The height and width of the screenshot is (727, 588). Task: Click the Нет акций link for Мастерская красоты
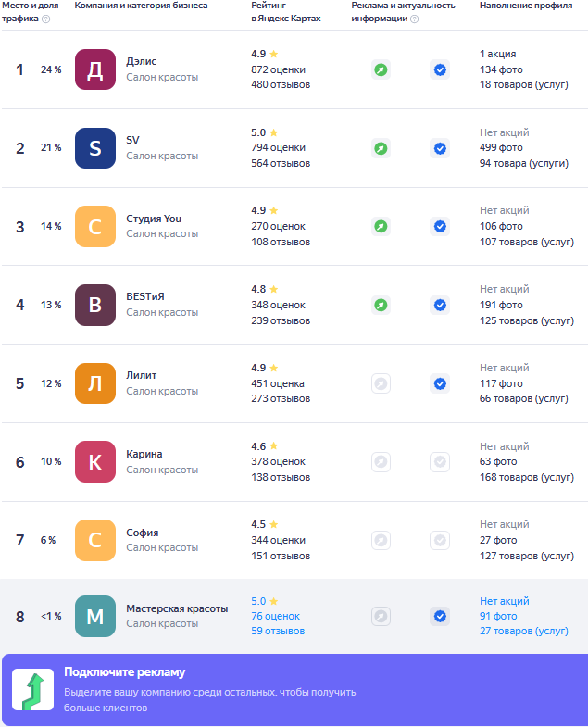(x=504, y=601)
